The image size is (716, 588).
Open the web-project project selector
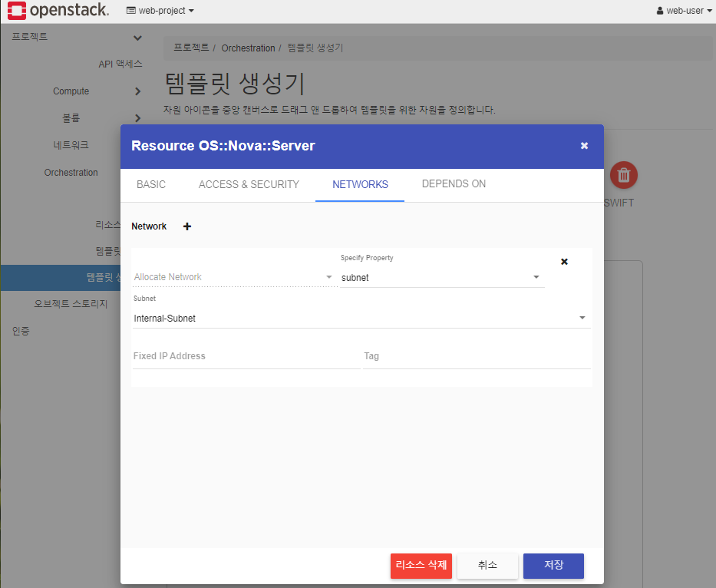click(x=160, y=11)
